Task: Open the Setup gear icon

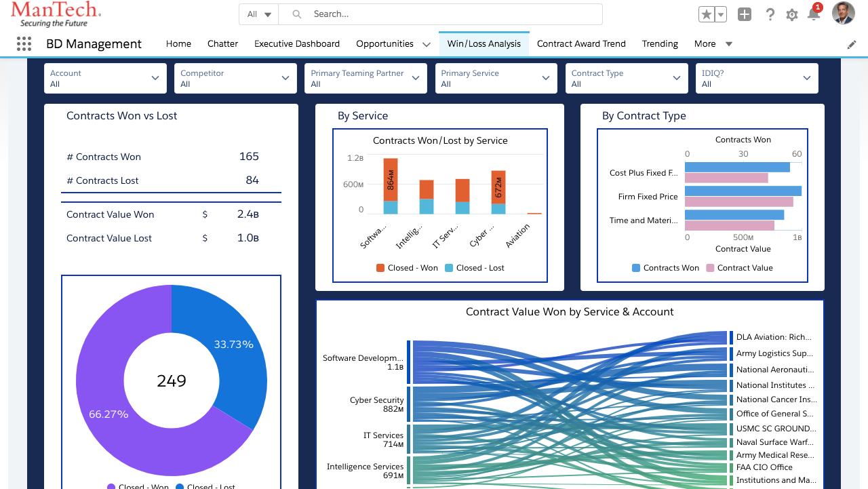Action: [791, 15]
